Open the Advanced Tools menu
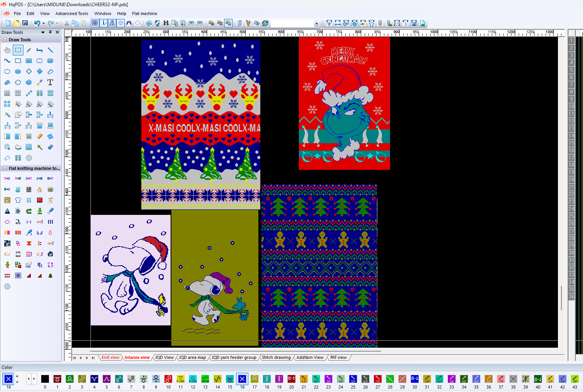 (x=72, y=13)
